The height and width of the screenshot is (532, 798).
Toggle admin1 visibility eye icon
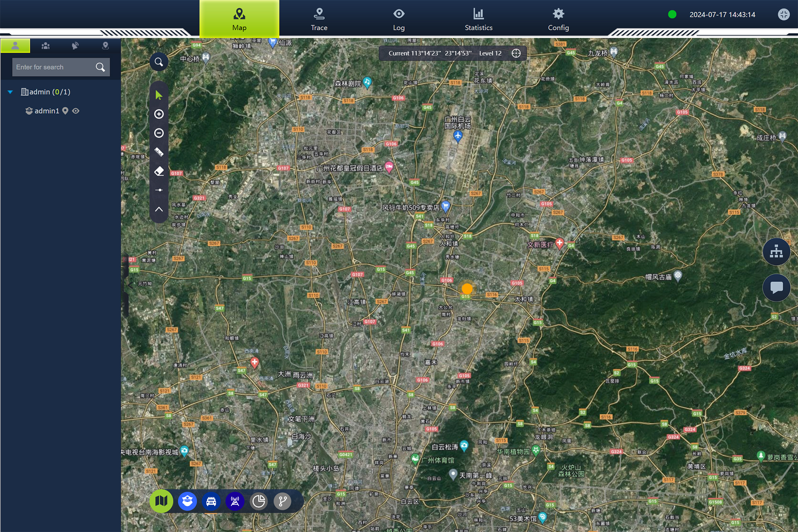coord(76,111)
